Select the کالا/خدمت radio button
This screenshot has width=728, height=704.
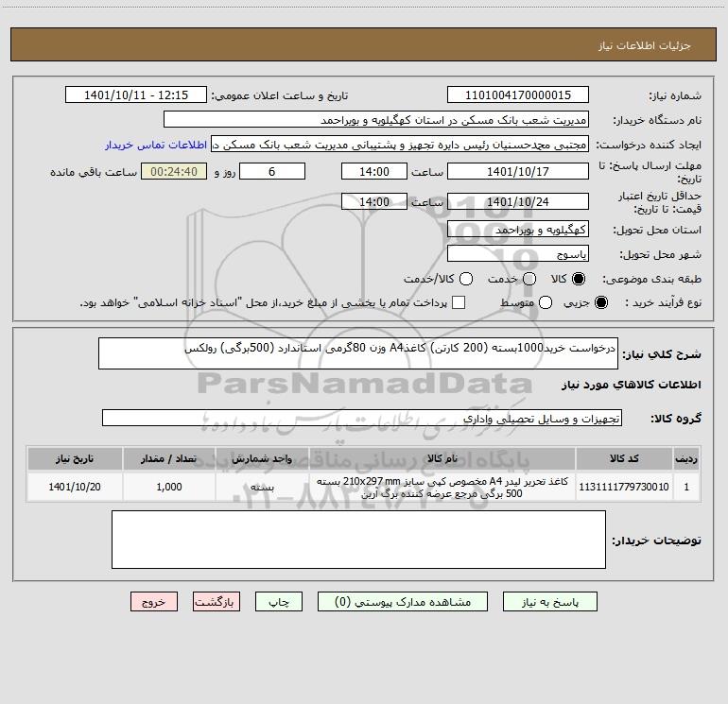click(x=466, y=279)
